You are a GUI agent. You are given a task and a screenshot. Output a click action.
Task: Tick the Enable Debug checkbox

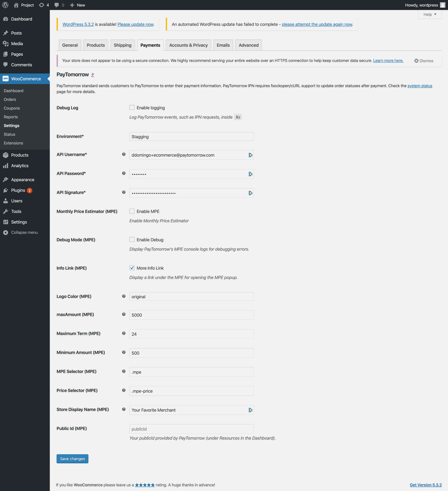tap(132, 239)
